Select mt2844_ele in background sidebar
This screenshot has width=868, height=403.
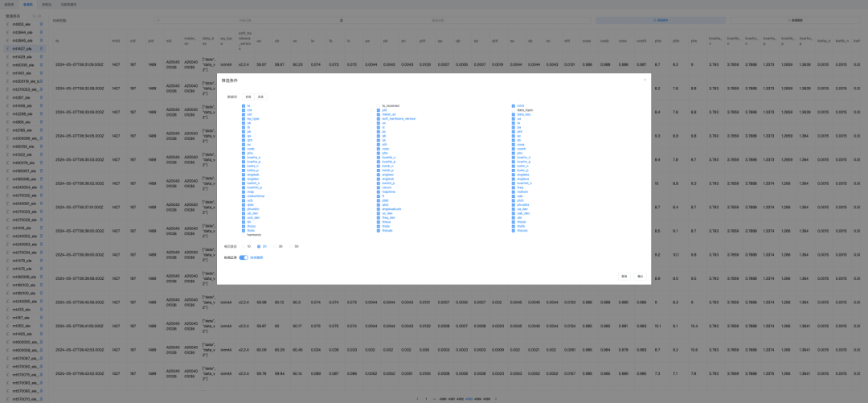click(x=23, y=32)
